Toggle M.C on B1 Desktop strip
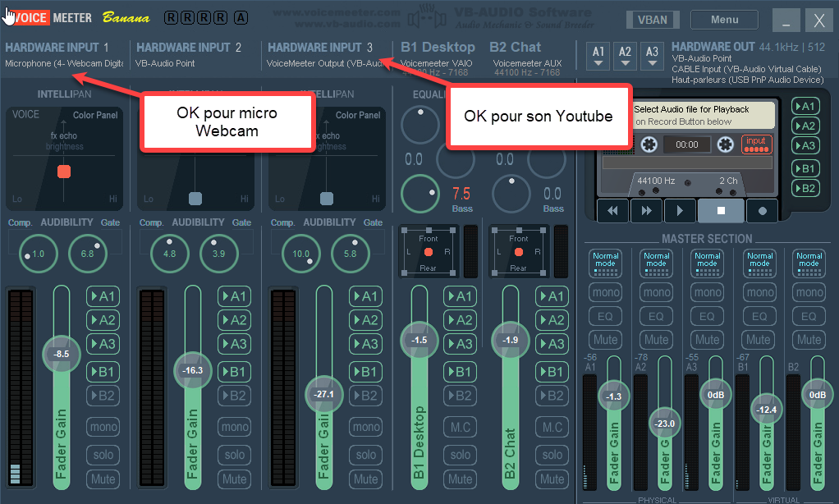Image resolution: width=839 pixels, height=504 pixels. (460, 427)
